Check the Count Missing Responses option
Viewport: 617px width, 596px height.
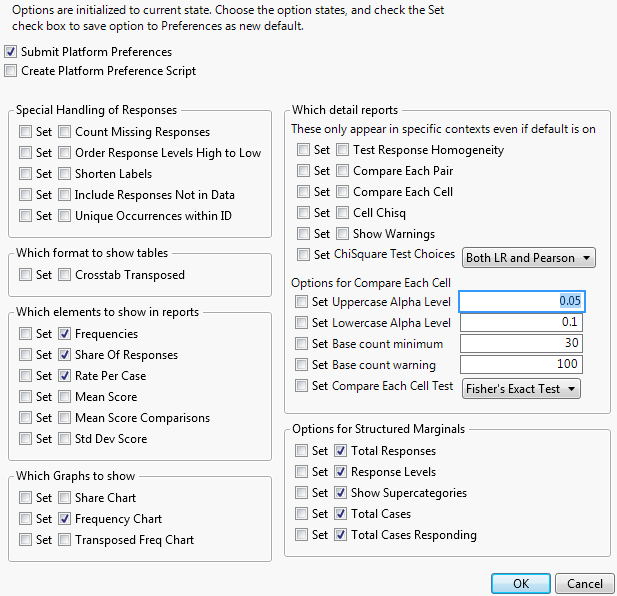65,132
